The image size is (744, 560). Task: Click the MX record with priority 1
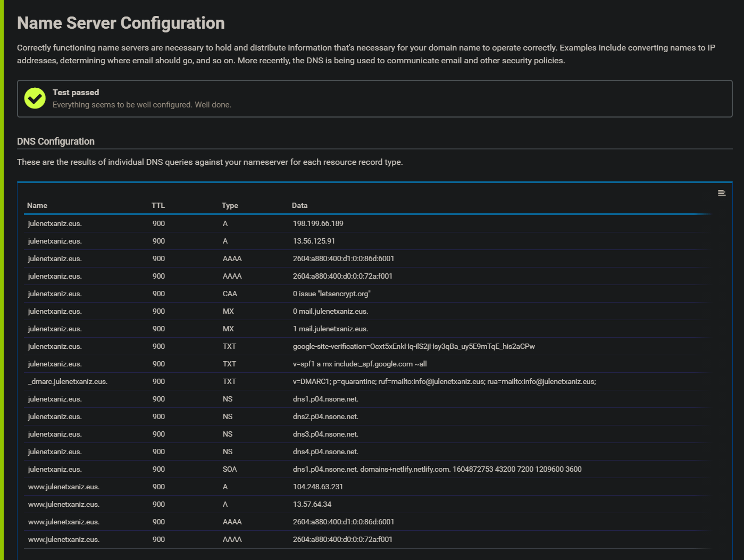click(330, 329)
